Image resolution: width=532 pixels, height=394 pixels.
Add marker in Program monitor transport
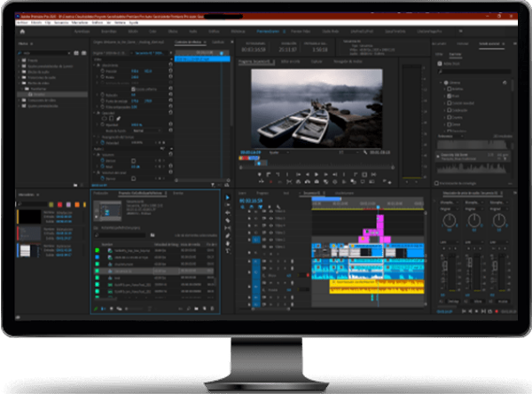pos(259,174)
